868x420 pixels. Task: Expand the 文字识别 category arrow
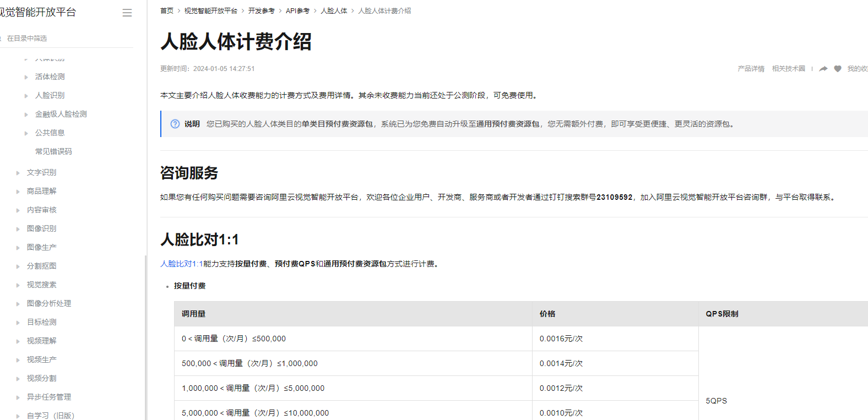(18, 173)
